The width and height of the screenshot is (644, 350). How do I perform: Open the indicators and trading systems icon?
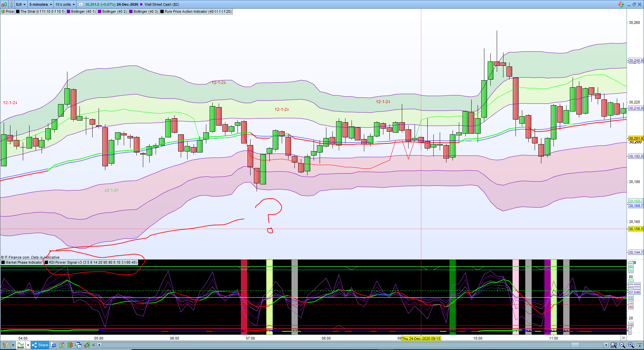point(21,345)
